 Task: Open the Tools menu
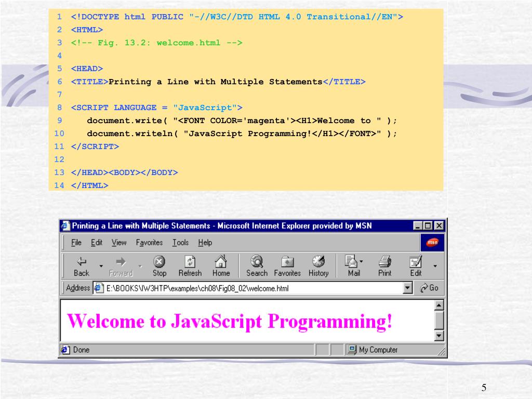[180, 243]
